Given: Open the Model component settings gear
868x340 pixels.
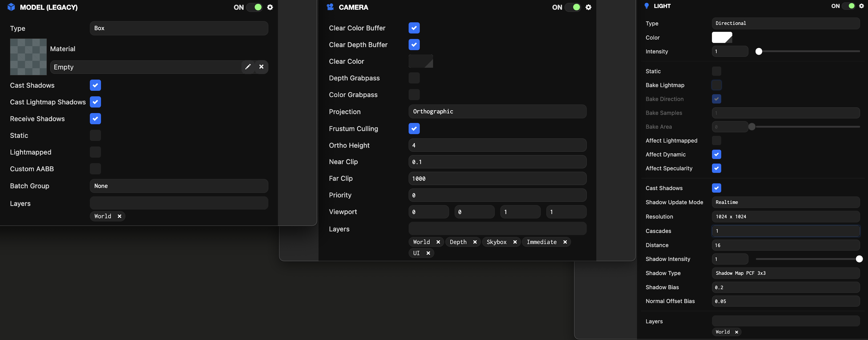Looking at the screenshot, I should (270, 7).
